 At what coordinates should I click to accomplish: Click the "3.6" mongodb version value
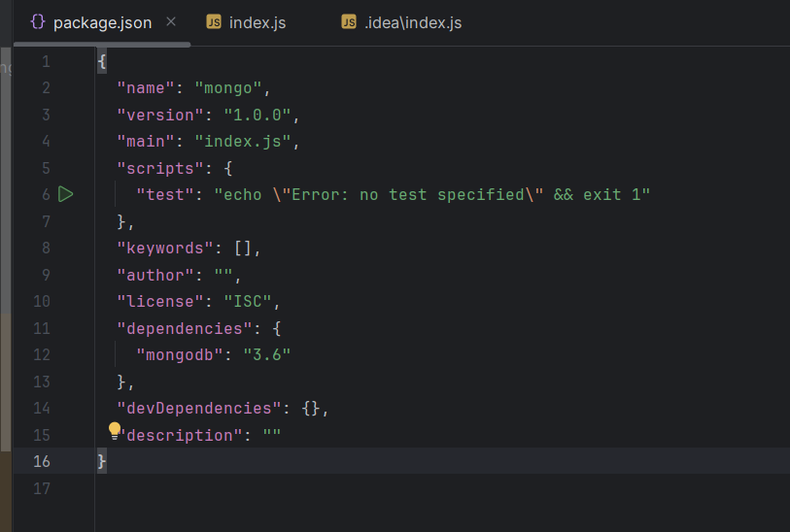(x=267, y=355)
